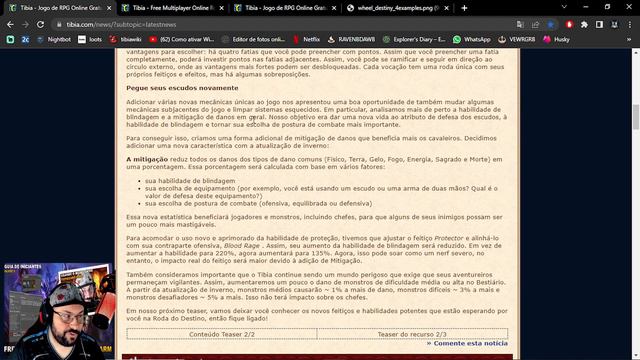
Task: Open the tibiawiki bookmark
Action: [125, 39]
